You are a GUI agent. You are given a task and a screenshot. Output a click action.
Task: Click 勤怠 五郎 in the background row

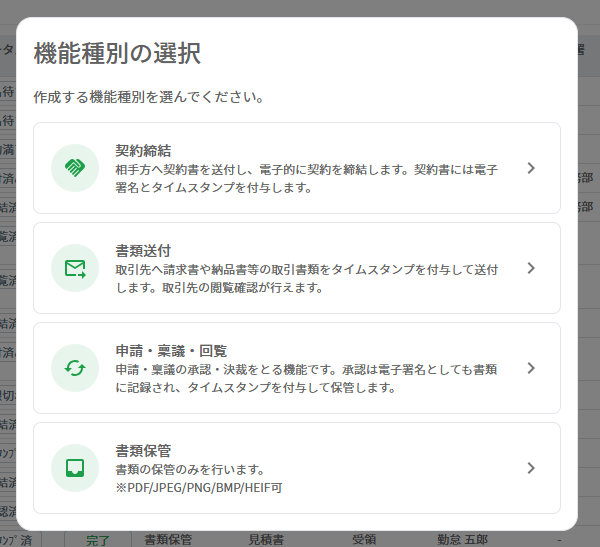pos(463,540)
